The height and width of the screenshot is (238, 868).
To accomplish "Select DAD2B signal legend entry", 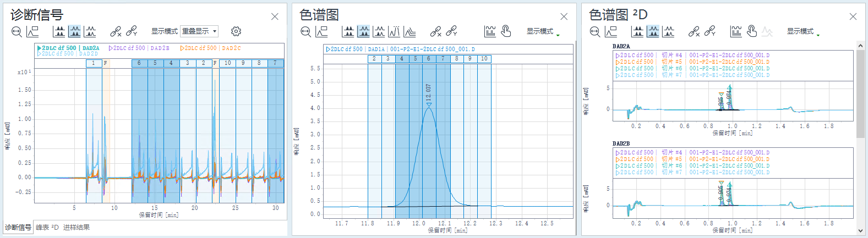I will tap(139, 48).
